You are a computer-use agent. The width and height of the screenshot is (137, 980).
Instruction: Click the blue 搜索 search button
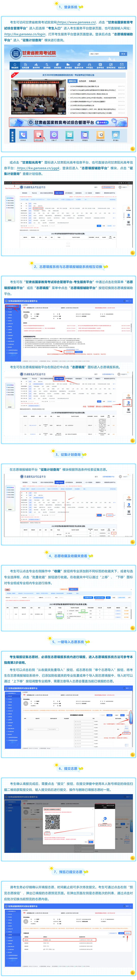(123, 54)
